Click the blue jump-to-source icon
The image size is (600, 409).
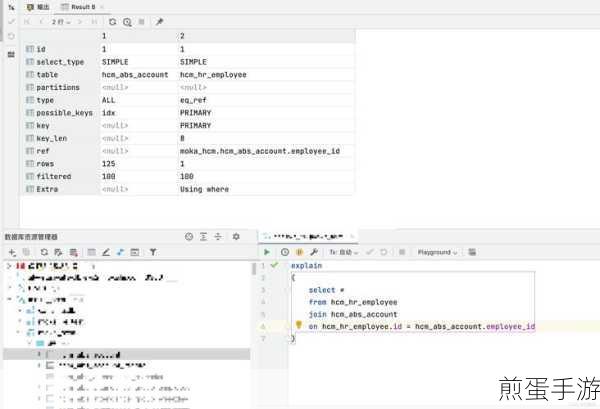(x=121, y=252)
